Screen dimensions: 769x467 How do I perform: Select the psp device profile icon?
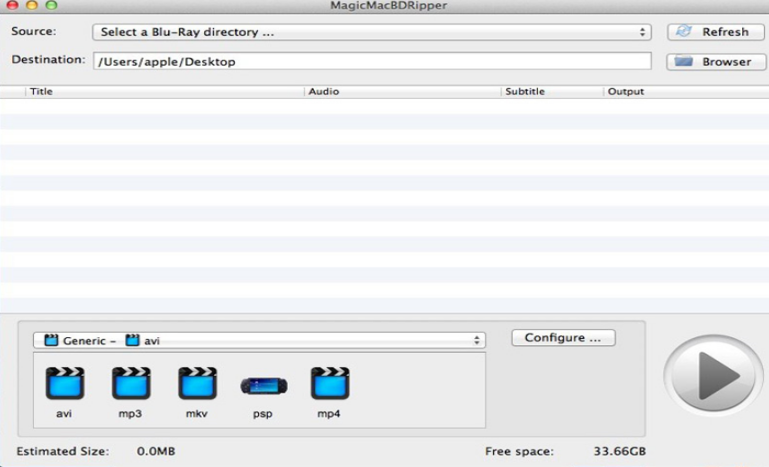(x=264, y=386)
